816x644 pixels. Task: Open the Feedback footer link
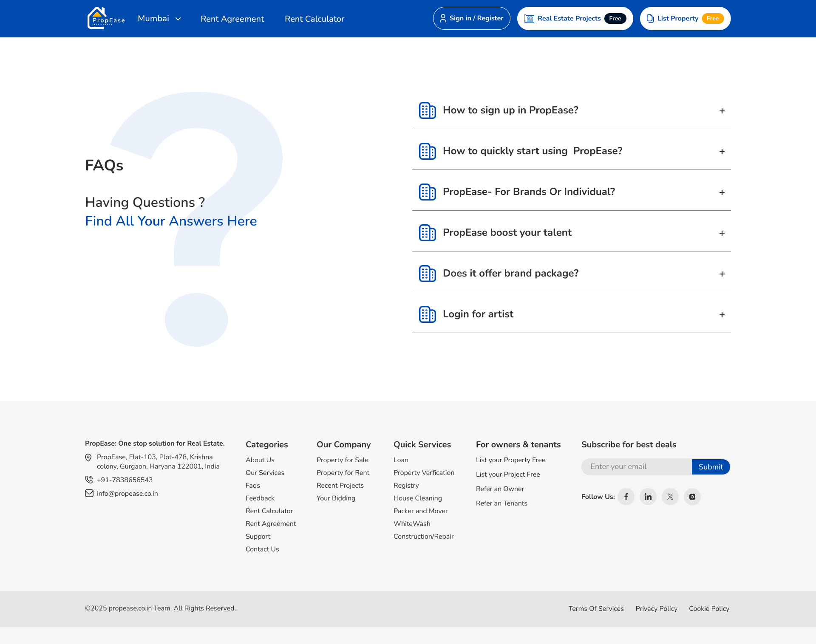click(x=260, y=498)
